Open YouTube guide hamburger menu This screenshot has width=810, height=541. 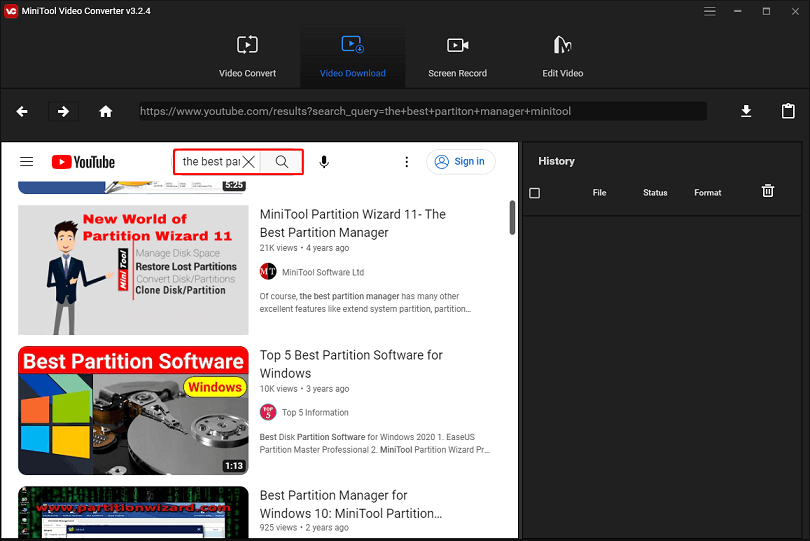click(26, 162)
